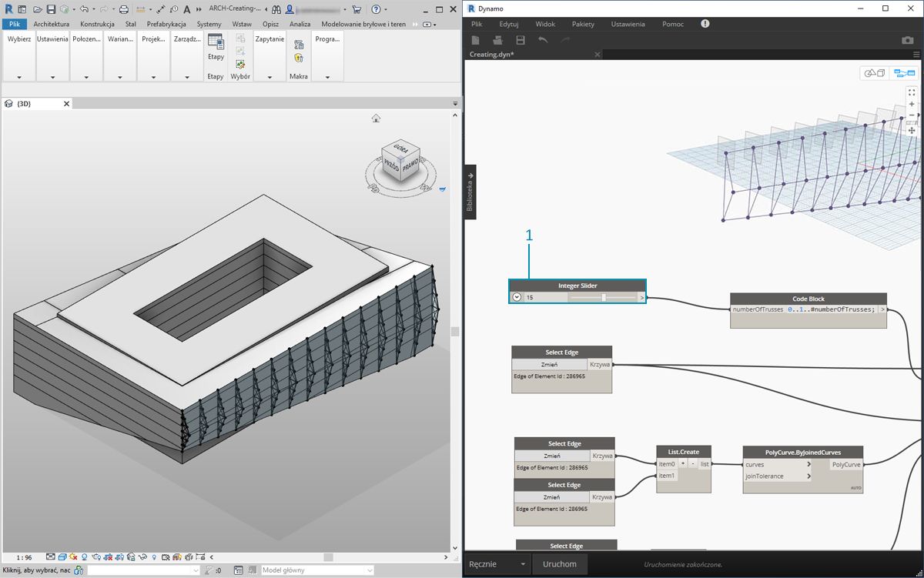Open the Ręcznie run mode dropdown

[498, 564]
